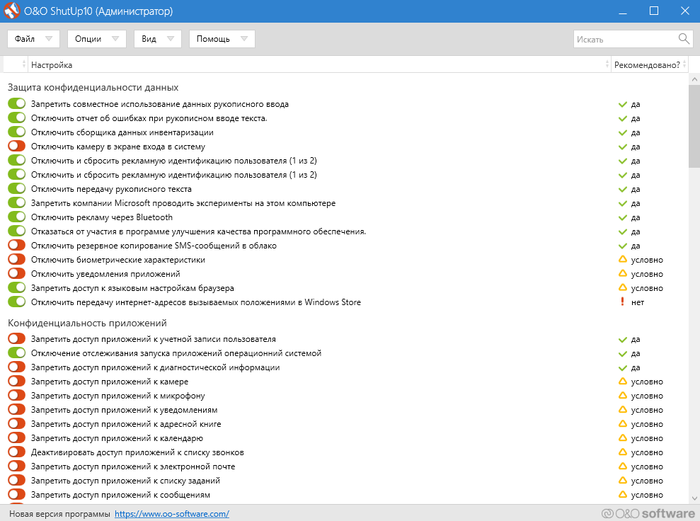700x521 pixels.
Task: Enable Отключить резервное копирование SMS-сообщений
Action: pos(17,245)
